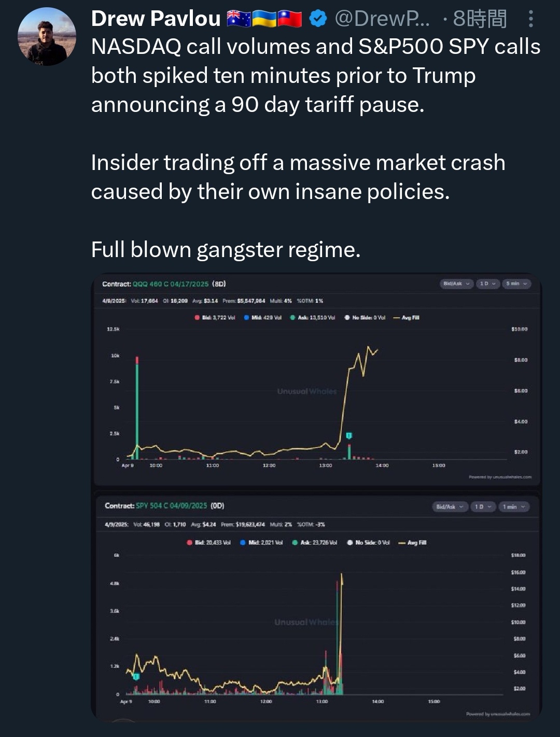Screen dimensions: 560x737
Task: Open the tweet's three-dot more options menu
Action: [x=530, y=19]
